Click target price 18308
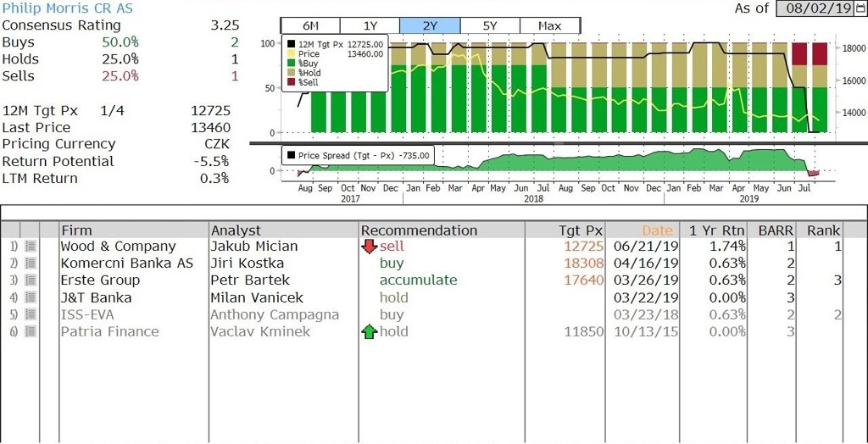868x444 pixels. (583, 264)
